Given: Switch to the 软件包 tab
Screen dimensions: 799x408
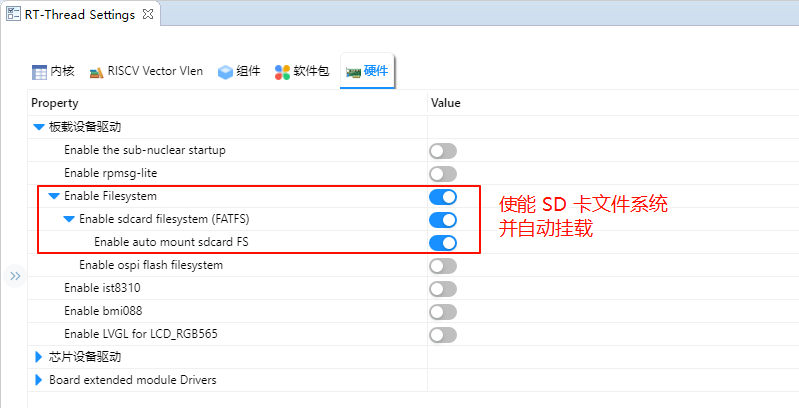Looking at the screenshot, I should click(x=302, y=72).
